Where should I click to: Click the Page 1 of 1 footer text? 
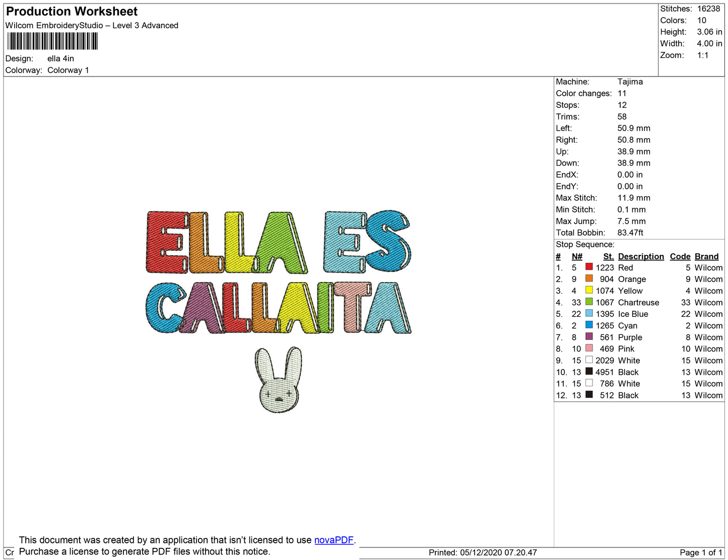point(701,552)
